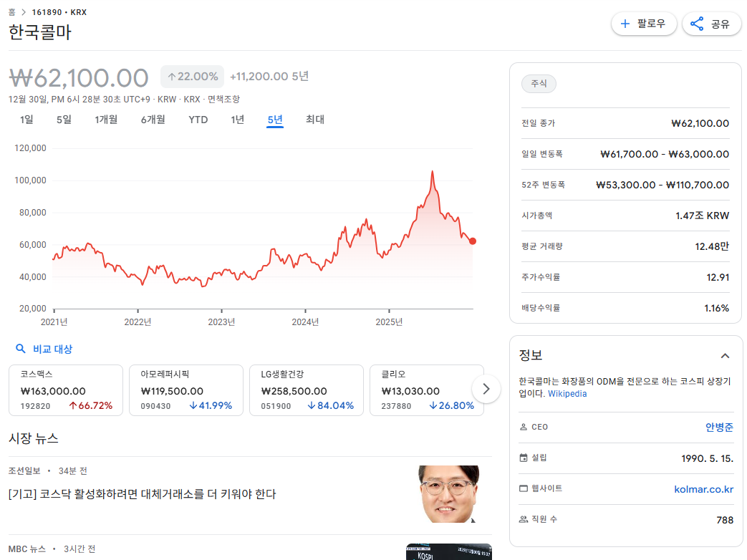Open the 클리오 comparison card

(427, 390)
